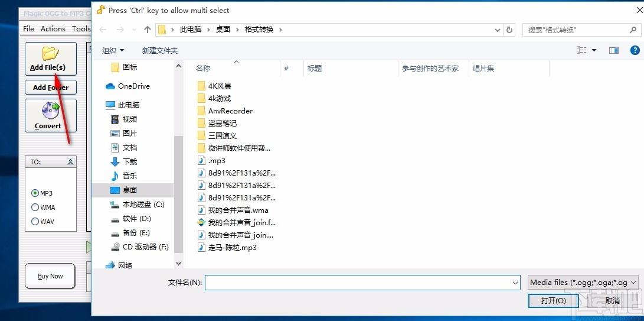
Task: Sort by 唱片集 column header
Action: [509, 69]
